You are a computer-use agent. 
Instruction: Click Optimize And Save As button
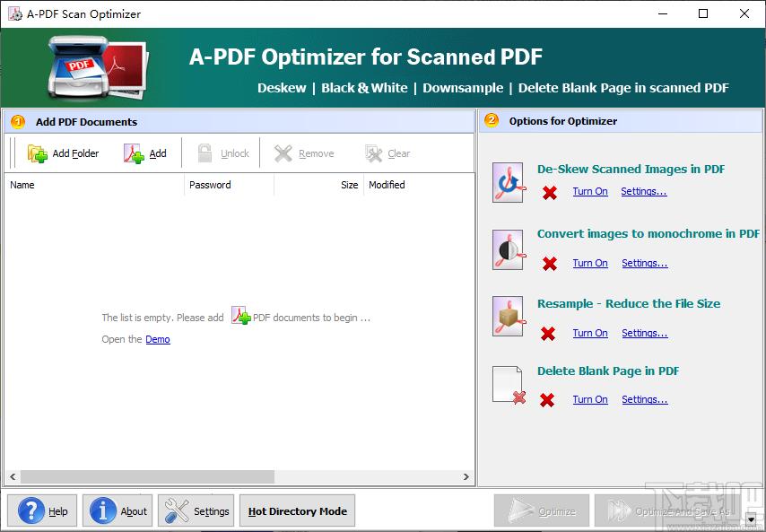pos(670,511)
